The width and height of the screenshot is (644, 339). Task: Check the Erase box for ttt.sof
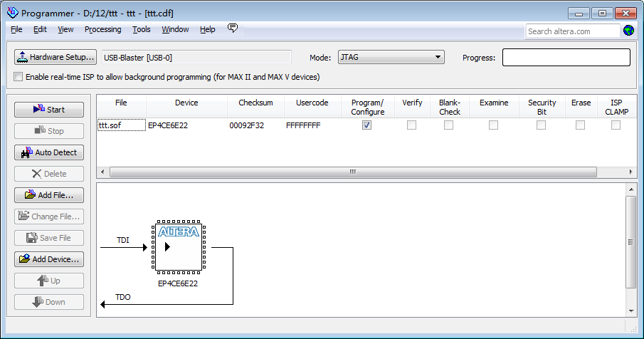point(580,125)
